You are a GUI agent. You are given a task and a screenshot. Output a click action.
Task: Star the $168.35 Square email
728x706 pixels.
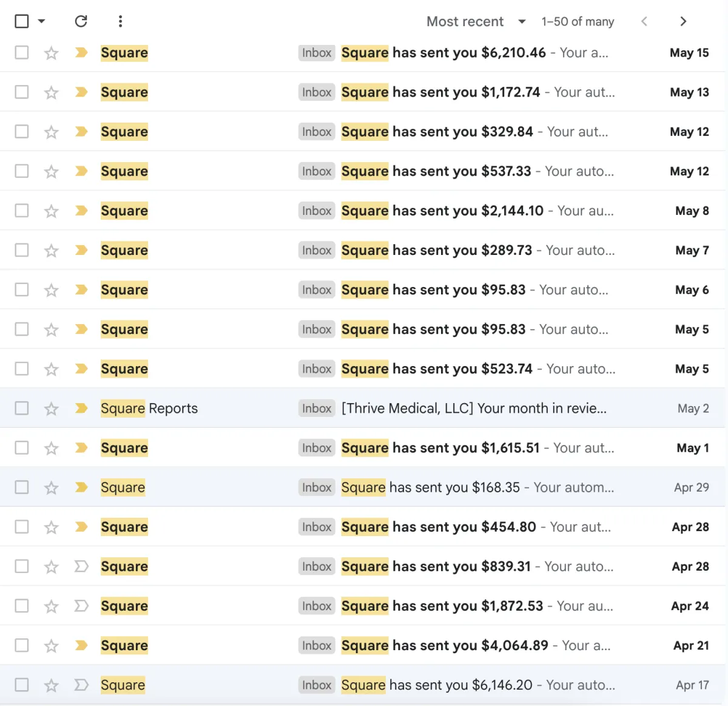tap(52, 487)
